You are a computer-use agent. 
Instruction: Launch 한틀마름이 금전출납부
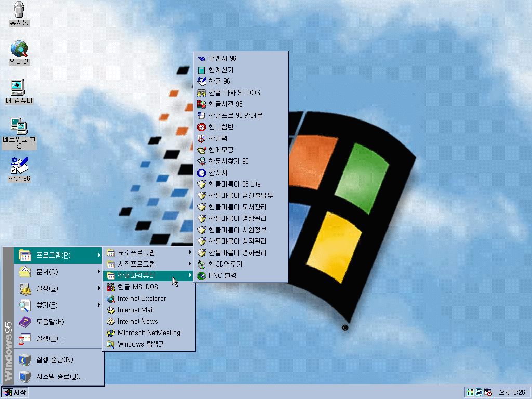coord(241,196)
